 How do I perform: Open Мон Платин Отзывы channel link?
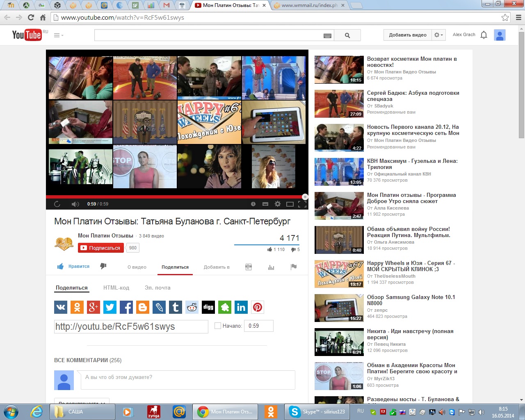coord(105,235)
